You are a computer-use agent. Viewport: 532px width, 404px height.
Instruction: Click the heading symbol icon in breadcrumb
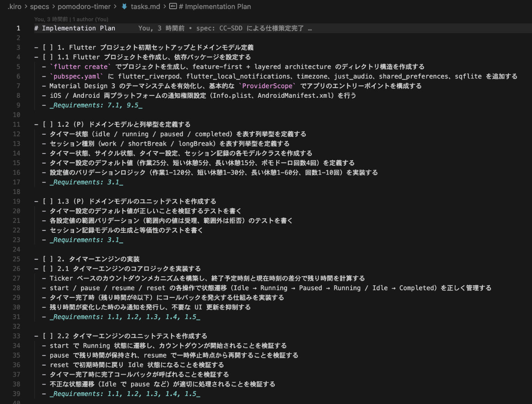point(173,6)
